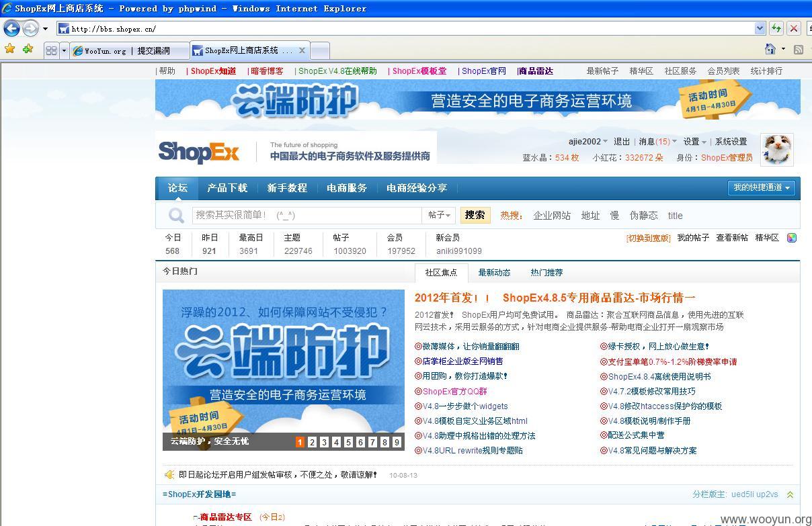Open the 帖子 search type dropdown
The height and width of the screenshot is (526, 812).
click(440, 215)
